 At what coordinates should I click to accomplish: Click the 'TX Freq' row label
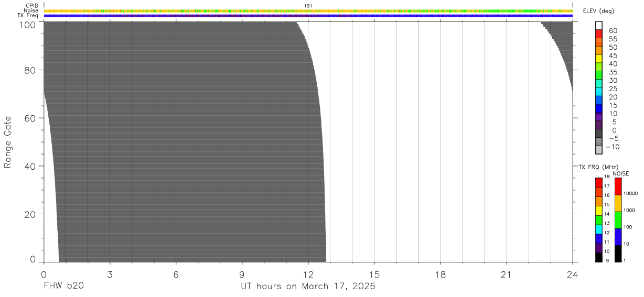(x=28, y=15)
